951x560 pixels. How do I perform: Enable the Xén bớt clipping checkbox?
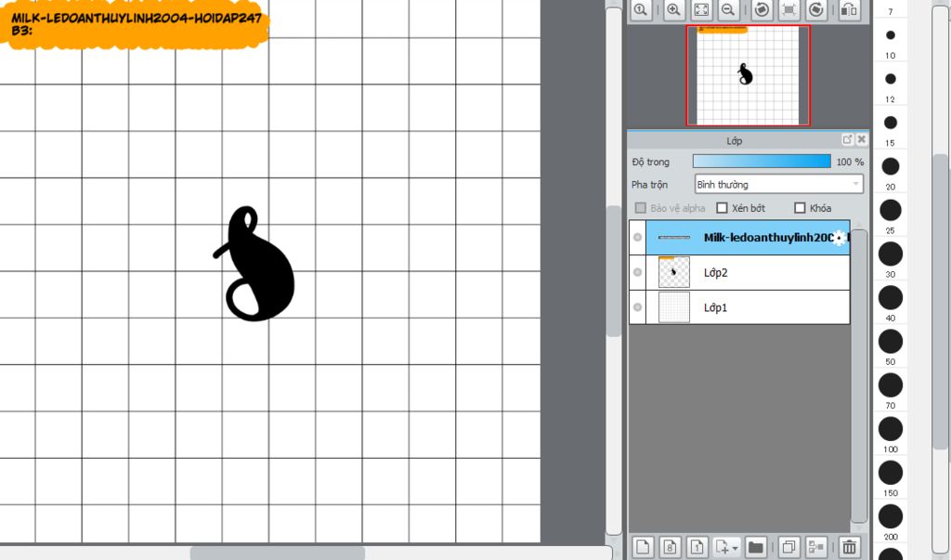[722, 208]
